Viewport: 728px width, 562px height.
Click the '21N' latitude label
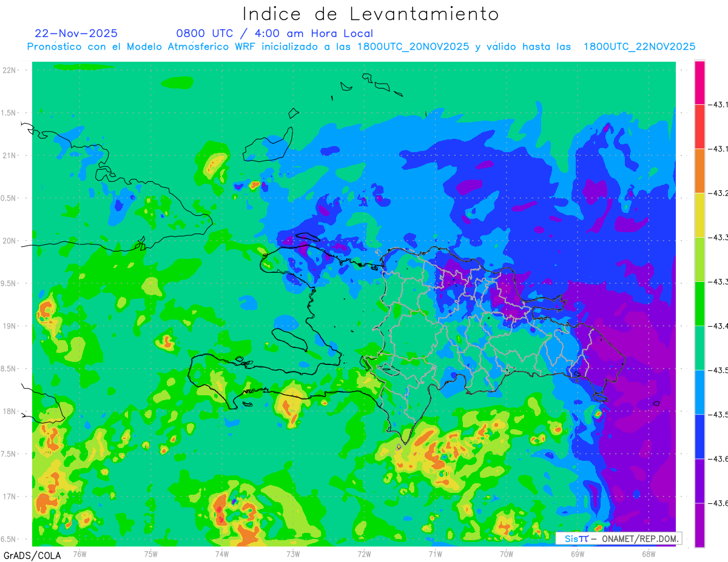pyautogui.click(x=9, y=155)
